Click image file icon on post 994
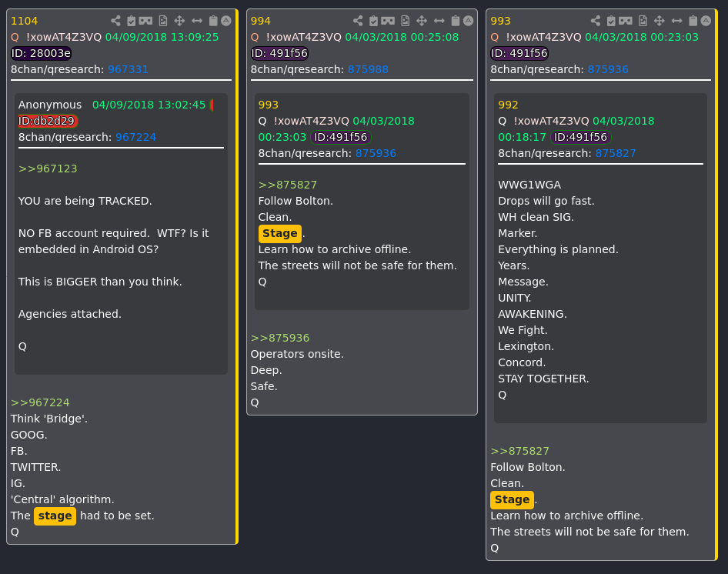Viewport: 728px width, 574px height. 406,21
